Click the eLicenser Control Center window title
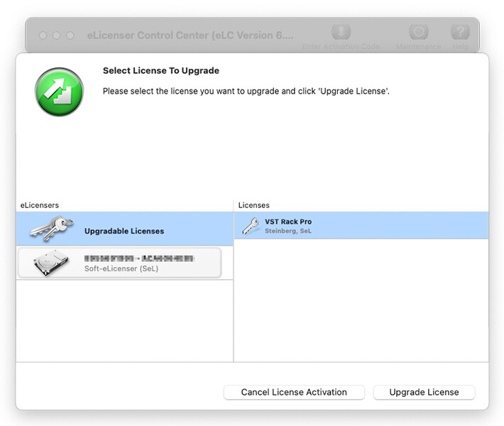This screenshot has height=426, width=504. pos(190,35)
